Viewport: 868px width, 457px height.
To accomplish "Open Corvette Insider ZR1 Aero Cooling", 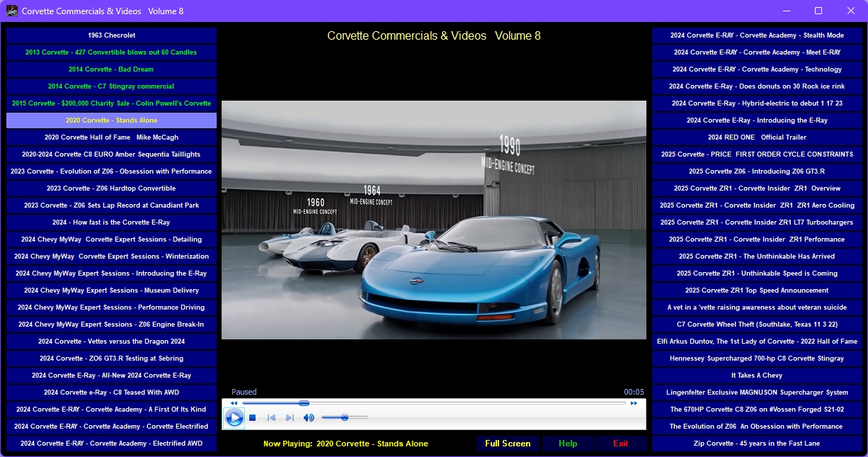I will point(757,205).
